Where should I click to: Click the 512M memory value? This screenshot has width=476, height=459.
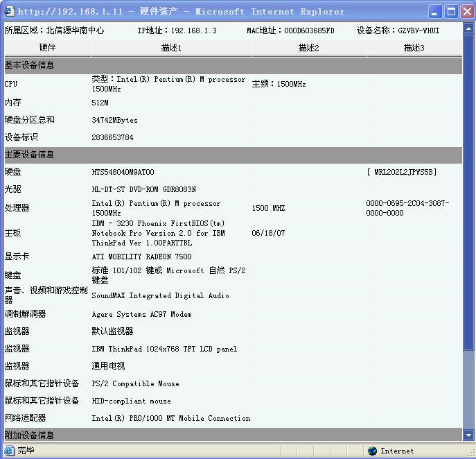pyautogui.click(x=100, y=103)
